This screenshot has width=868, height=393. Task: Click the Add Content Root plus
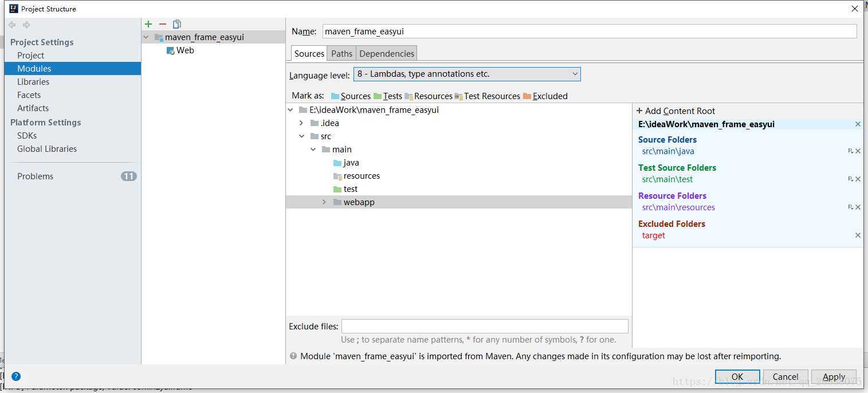pyautogui.click(x=639, y=111)
